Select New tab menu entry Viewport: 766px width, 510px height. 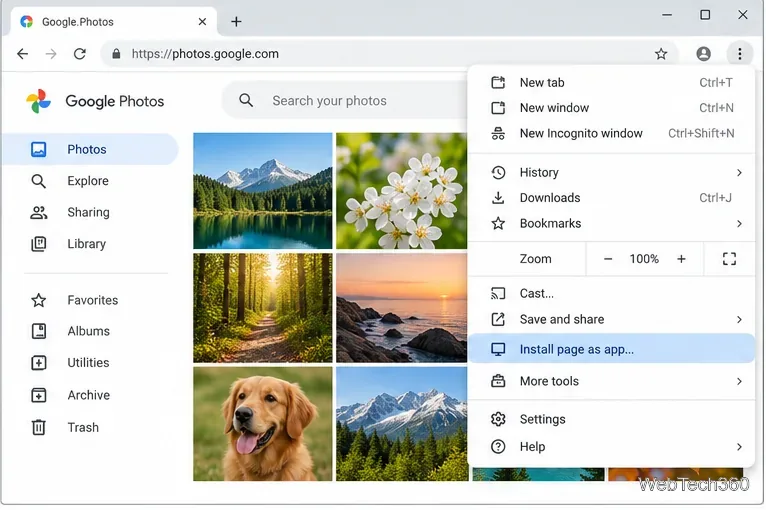tap(611, 83)
